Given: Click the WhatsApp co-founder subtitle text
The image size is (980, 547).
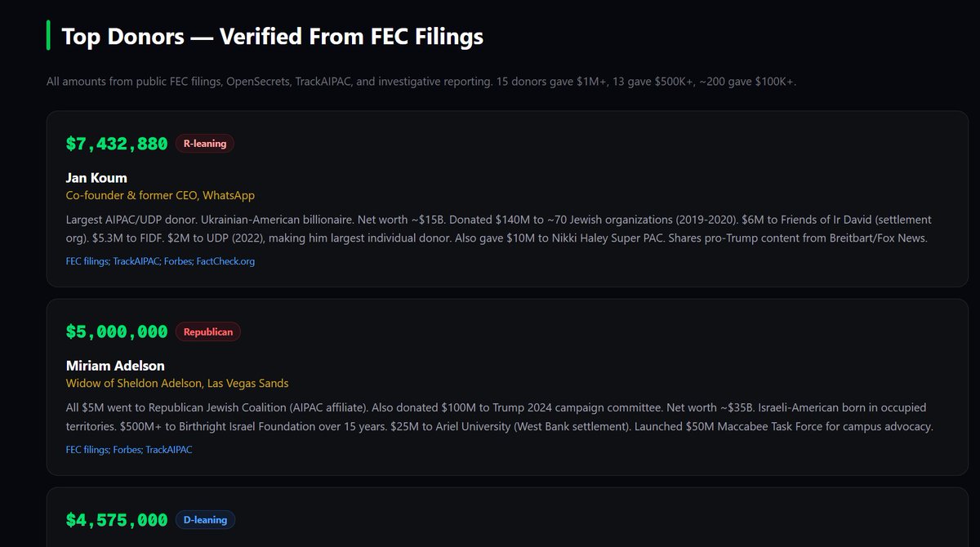Looking at the screenshot, I should [160, 196].
